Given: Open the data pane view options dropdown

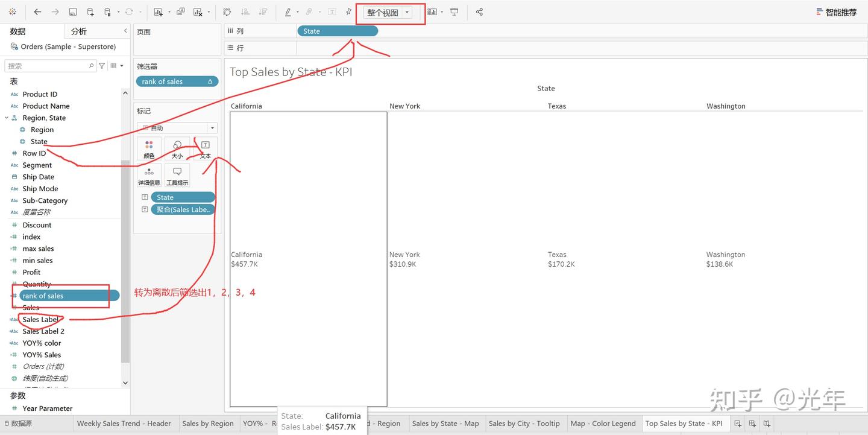Looking at the screenshot, I should pyautogui.click(x=117, y=66).
